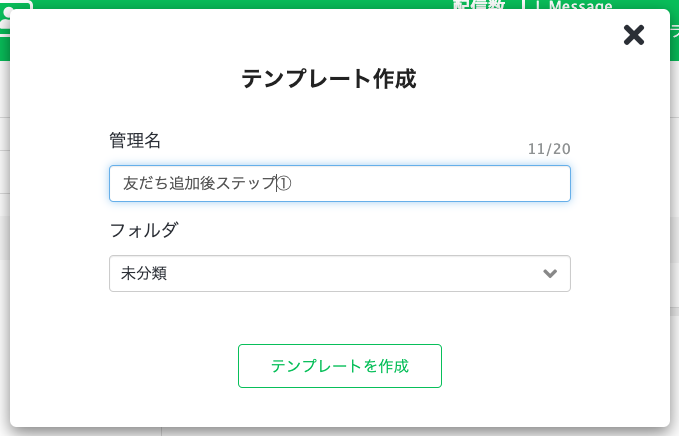Click on 友だち at start of name field
This screenshot has width=679, height=436.
[x=137, y=184]
